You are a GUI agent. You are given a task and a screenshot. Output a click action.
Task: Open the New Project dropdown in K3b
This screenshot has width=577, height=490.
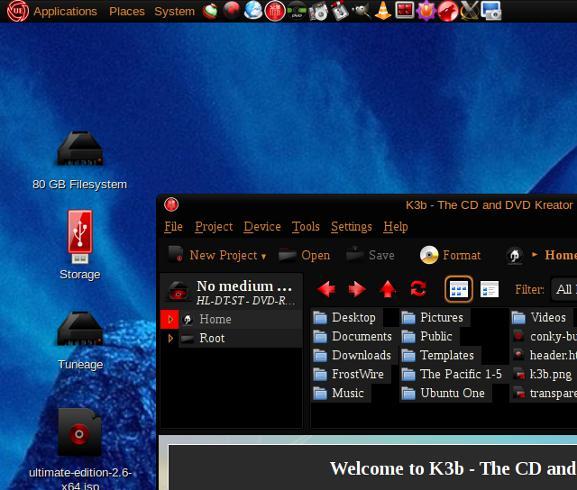click(217, 255)
